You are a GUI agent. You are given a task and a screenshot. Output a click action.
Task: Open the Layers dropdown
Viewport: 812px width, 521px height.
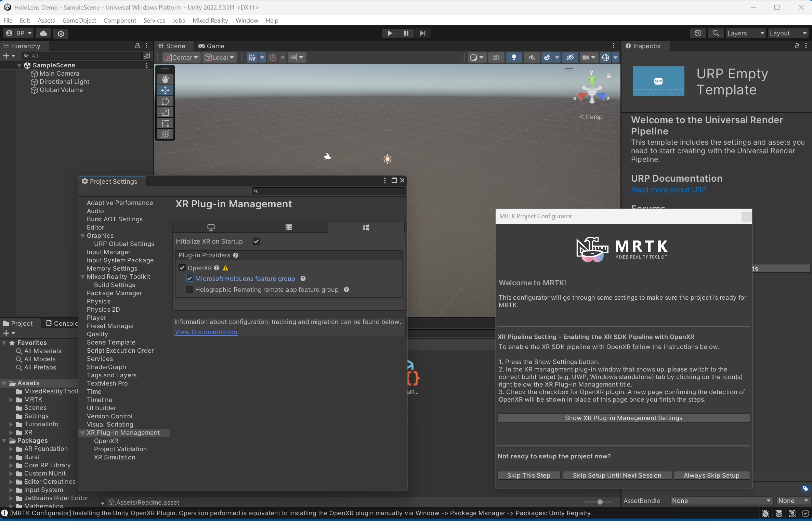(x=745, y=33)
